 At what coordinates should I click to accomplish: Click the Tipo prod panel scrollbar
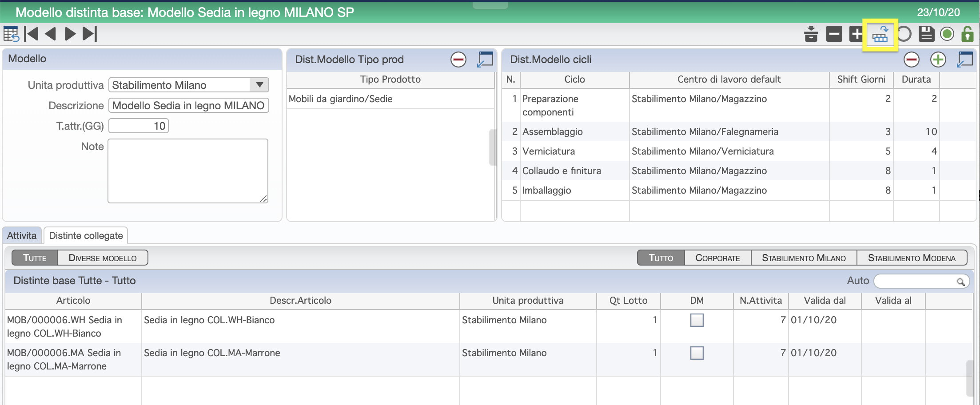tap(492, 147)
